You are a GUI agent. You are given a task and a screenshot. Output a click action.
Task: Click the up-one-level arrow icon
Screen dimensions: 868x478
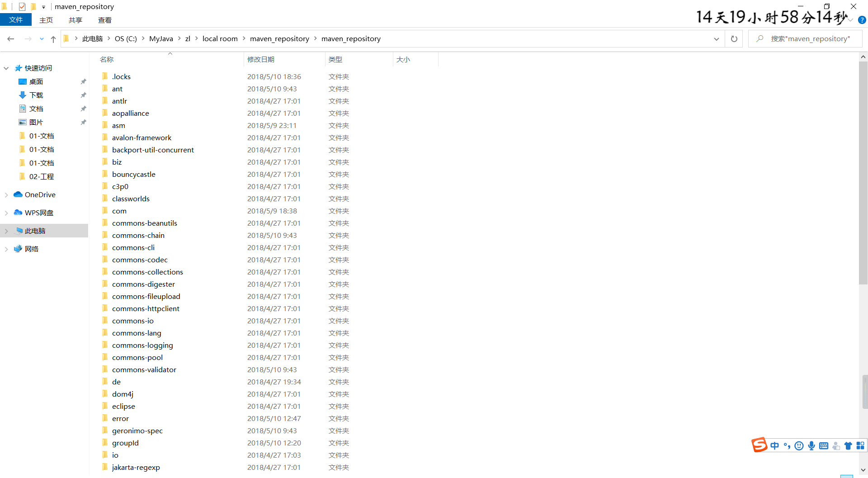tap(53, 39)
